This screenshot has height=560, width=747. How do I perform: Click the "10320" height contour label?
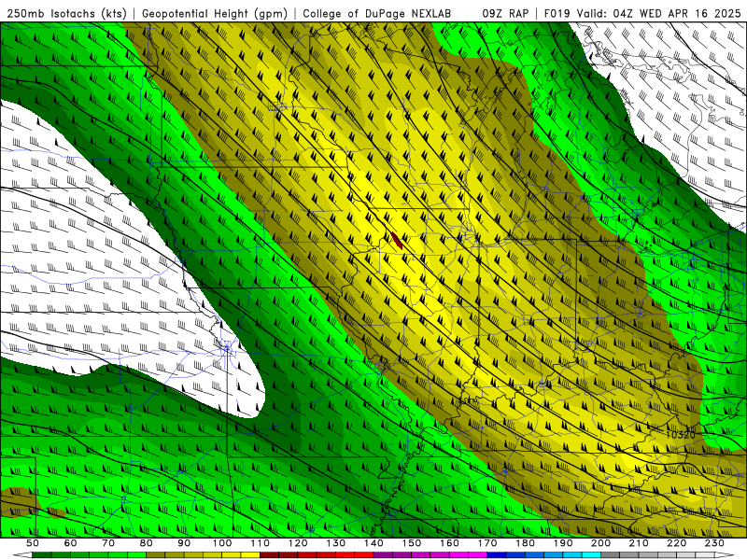point(681,435)
